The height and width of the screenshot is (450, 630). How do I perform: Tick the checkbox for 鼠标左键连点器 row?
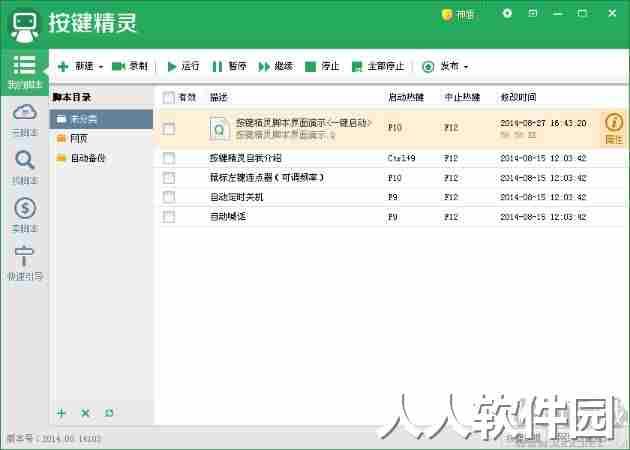[x=169, y=178]
